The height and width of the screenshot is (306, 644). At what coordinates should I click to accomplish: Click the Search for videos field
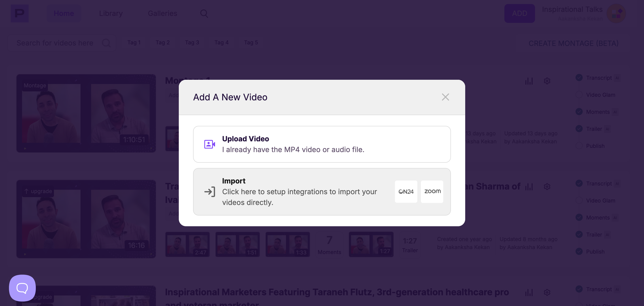[x=55, y=43]
